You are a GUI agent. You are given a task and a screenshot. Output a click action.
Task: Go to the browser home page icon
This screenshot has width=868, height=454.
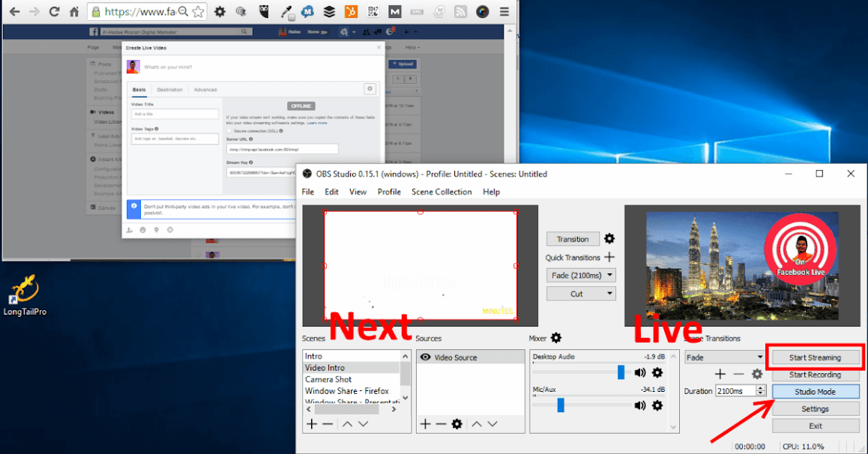74,11
